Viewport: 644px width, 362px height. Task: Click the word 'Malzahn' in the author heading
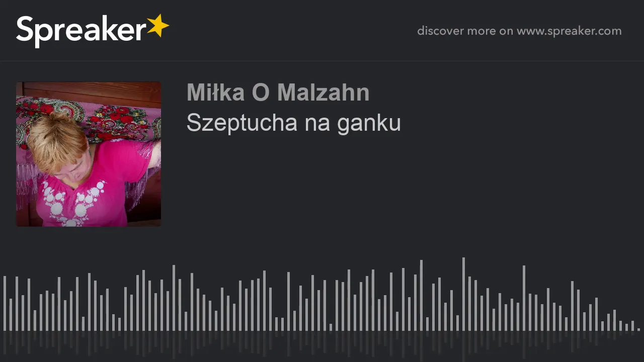tap(323, 93)
